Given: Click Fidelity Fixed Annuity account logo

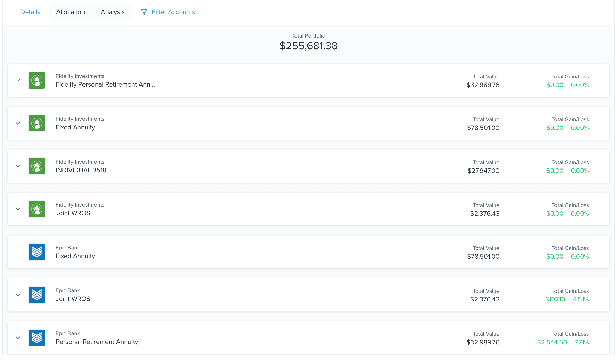Looking at the screenshot, I should tap(37, 123).
